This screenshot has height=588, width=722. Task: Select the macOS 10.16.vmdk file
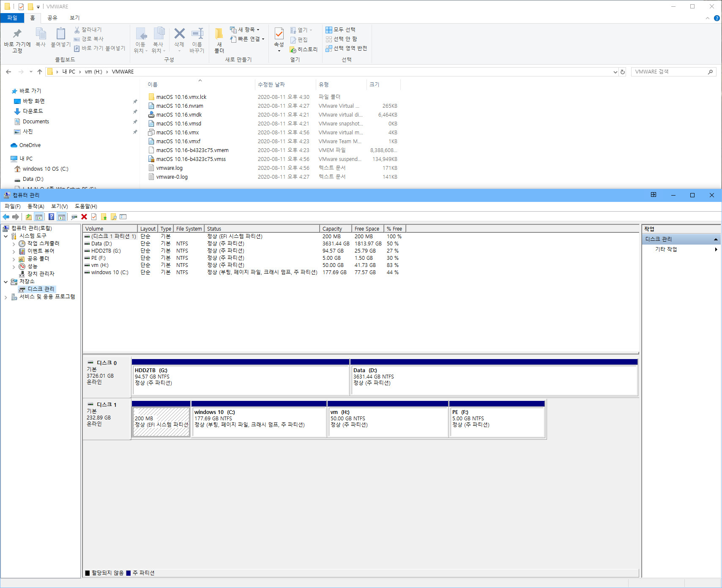pyautogui.click(x=179, y=115)
